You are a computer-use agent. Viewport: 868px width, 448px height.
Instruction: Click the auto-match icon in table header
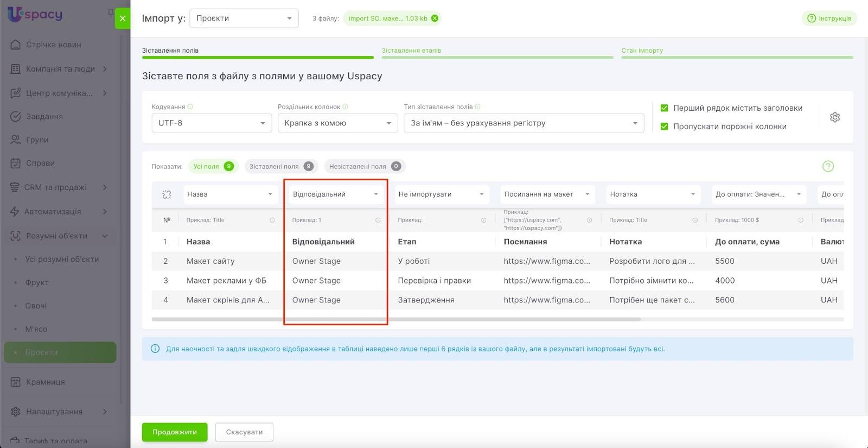(x=167, y=194)
